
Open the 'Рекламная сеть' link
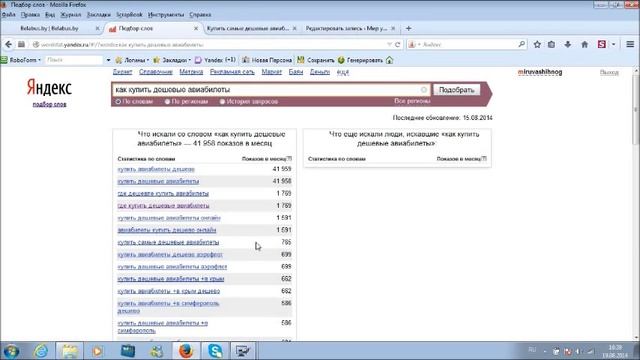point(232,72)
